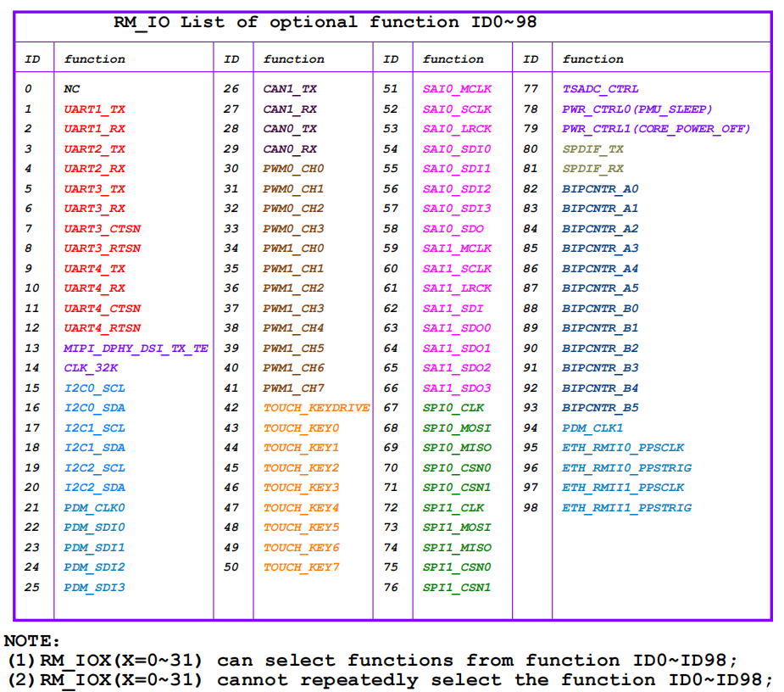
Task: Click BIPCNTR_B5 in the table
Action: (x=600, y=408)
